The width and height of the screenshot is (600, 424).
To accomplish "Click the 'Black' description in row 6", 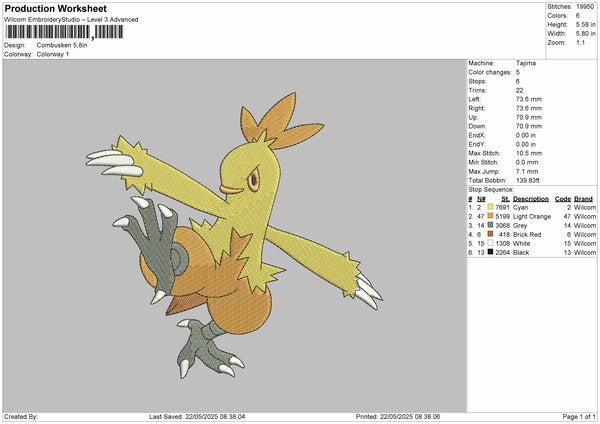I will 521,253.
